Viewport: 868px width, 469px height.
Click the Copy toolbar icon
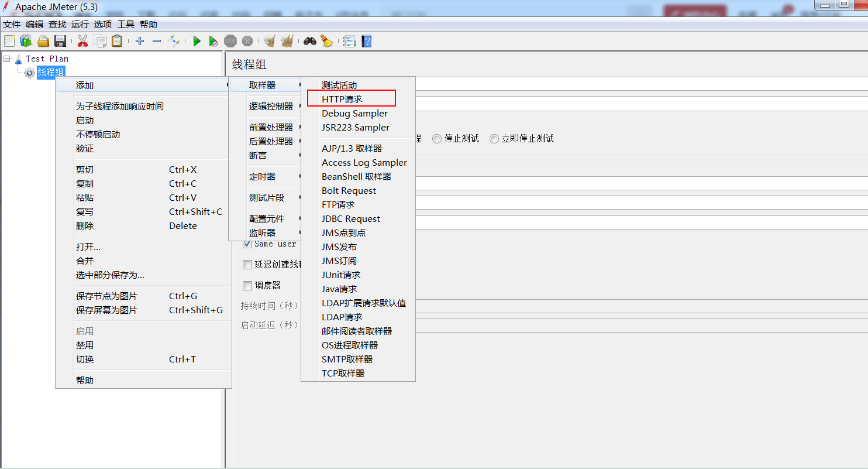[x=100, y=41]
